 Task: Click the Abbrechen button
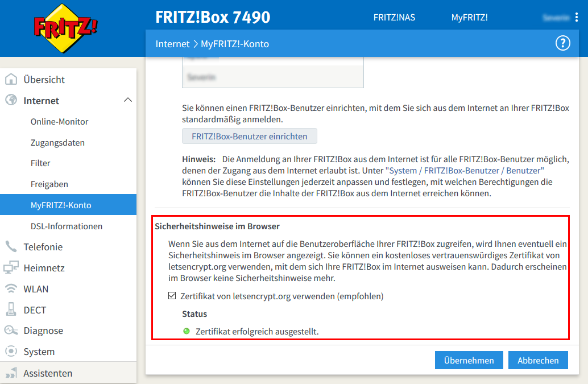tap(538, 360)
